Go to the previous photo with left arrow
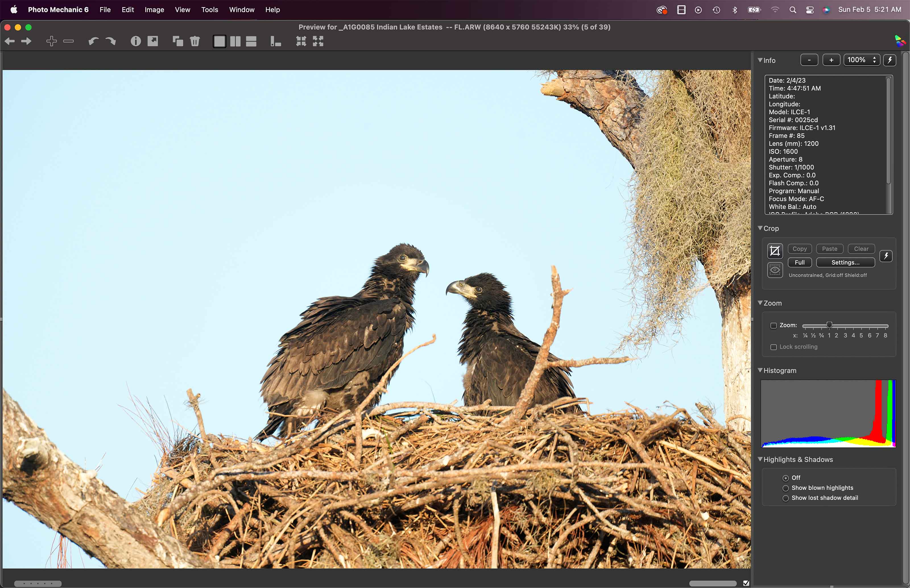 pos(10,41)
